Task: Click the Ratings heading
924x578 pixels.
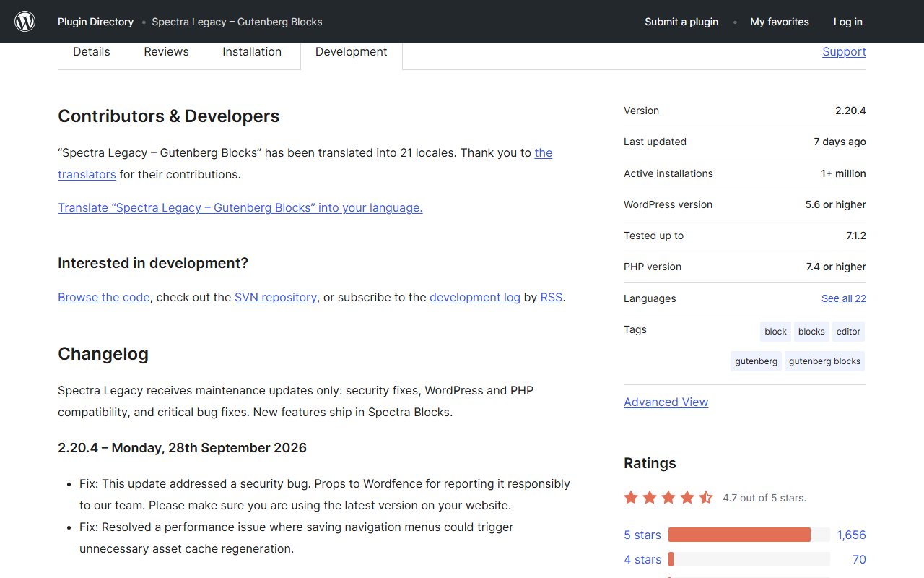Action: [650, 463]
